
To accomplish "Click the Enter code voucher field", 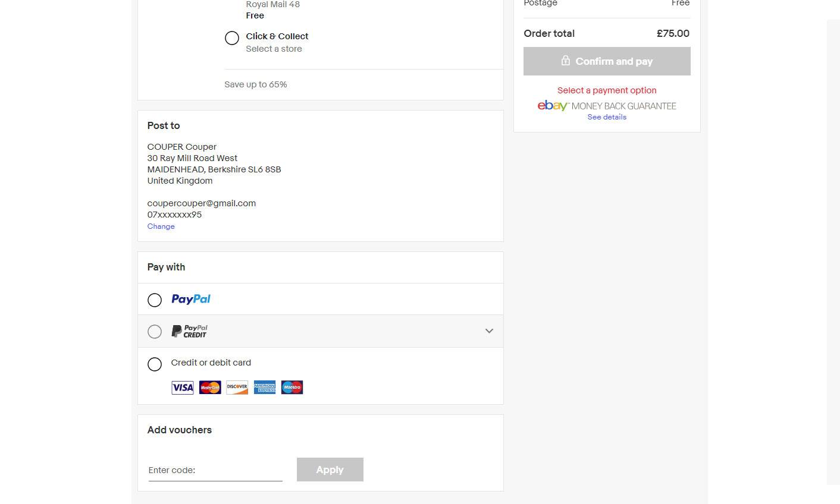I will click(215, 470).
